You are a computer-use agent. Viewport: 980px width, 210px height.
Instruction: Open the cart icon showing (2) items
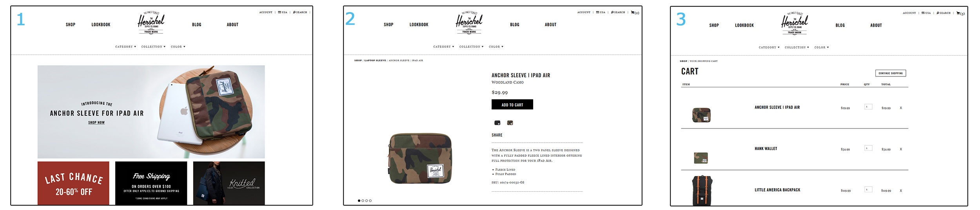tap(635, 13)
